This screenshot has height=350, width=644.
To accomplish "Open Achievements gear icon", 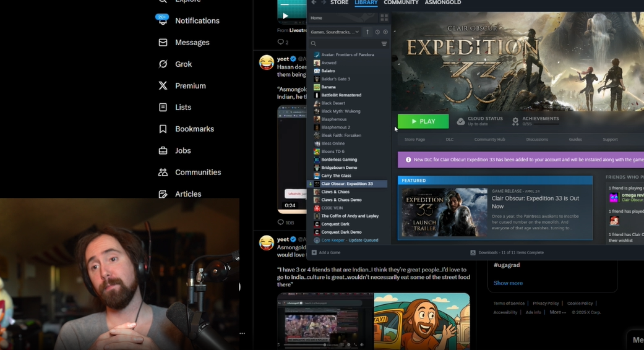I will point(515,121).
